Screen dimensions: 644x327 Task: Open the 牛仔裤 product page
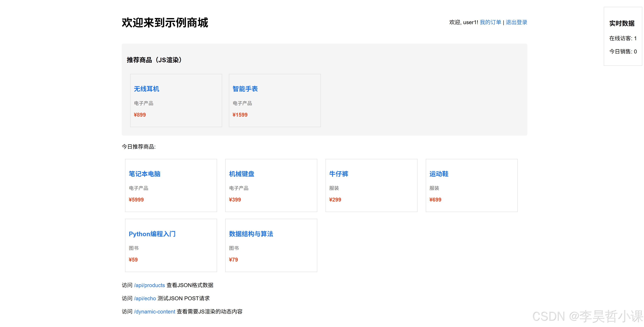click(x=339, y=174)
